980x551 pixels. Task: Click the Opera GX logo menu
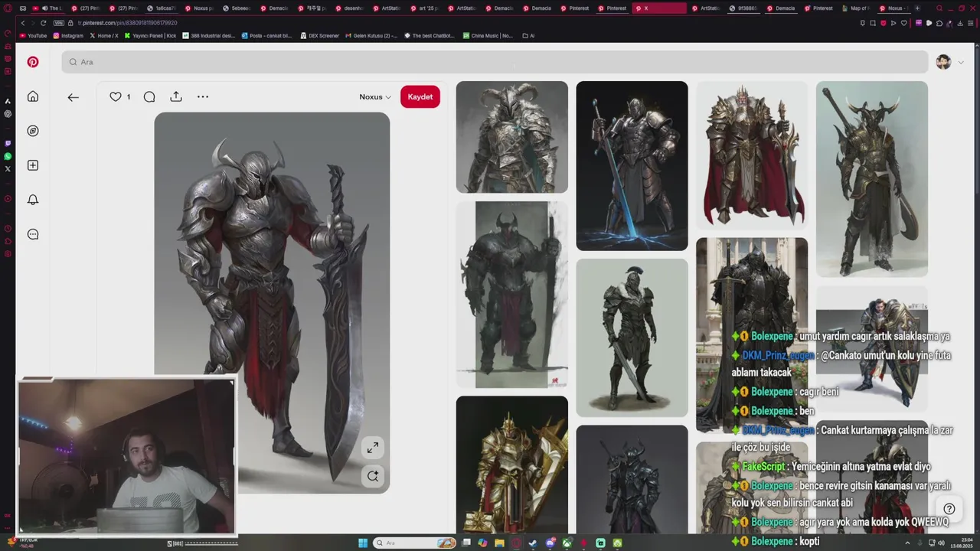coord(8,8)
